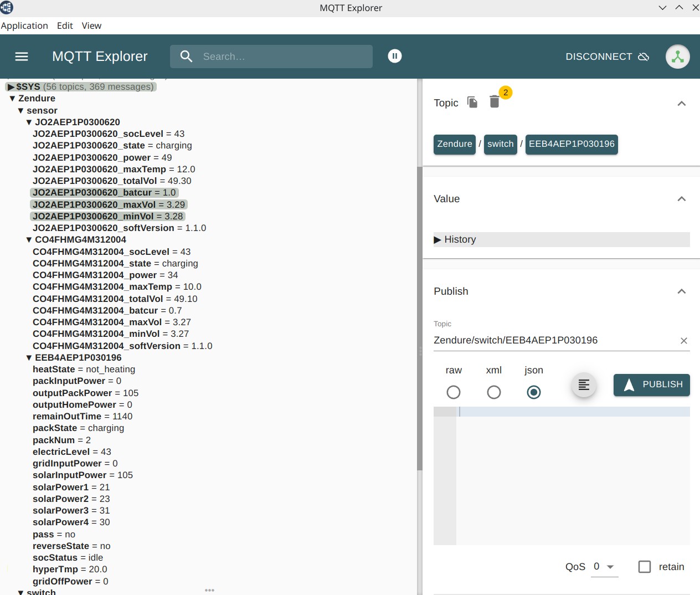Select xml payload format
The height and width of the screenshot is (595, 700).
point(494,392)
